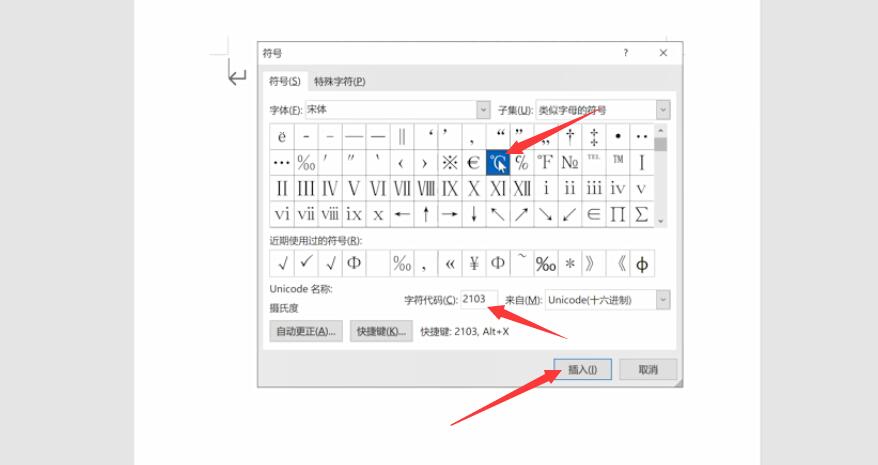Choose 》 in recently used symbols
The height and width of the screenshot is (465, 878).
click(594, 263)
